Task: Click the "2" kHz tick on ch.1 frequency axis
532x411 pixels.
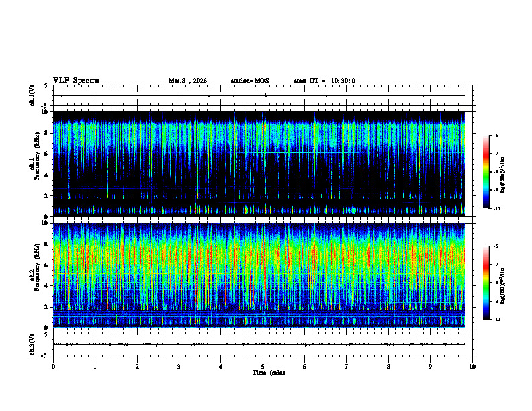Action: click(47, 196)
